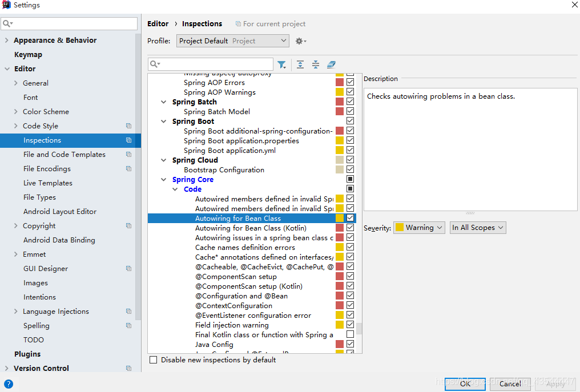
Task: Check Disable new inspections by default
Action: tap(153, 360)
